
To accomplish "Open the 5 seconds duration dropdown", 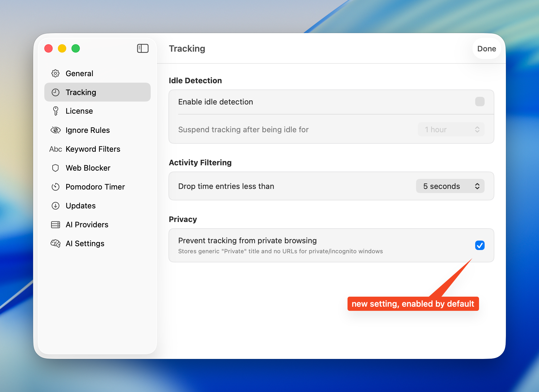I will [450, 186].
